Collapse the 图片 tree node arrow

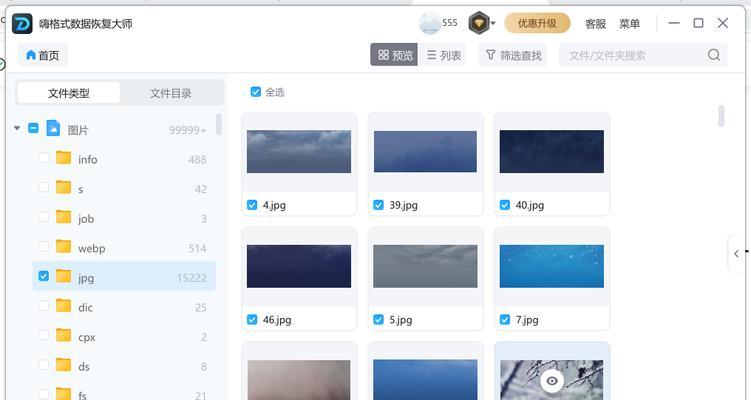click(x=17, y=128)
